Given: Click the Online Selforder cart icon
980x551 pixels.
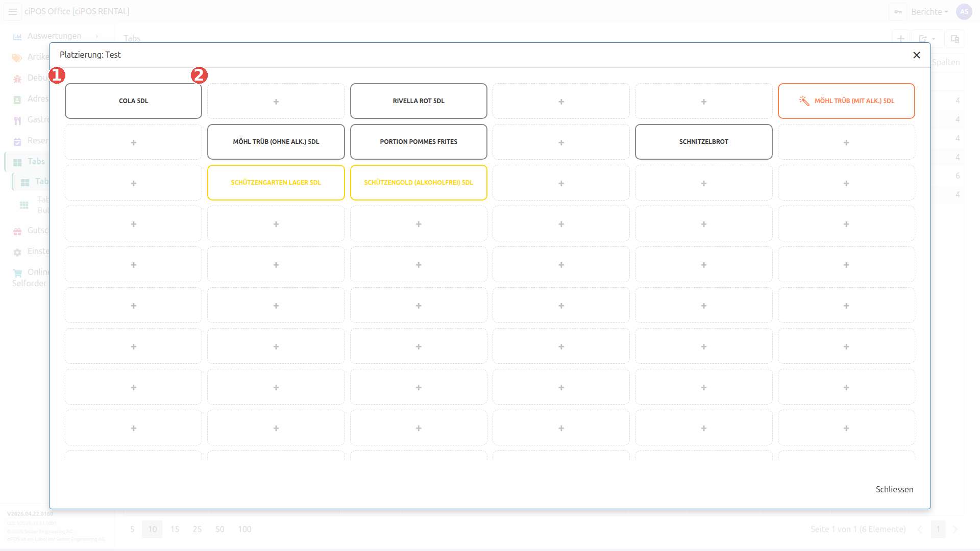Looking at the screenshot, I should click(x=17, y=272).
